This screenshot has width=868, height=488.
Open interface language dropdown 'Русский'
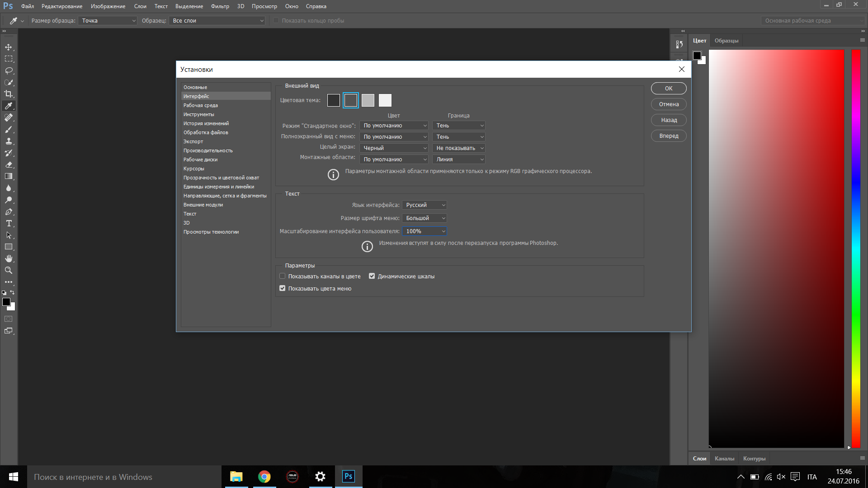(425, 205)
